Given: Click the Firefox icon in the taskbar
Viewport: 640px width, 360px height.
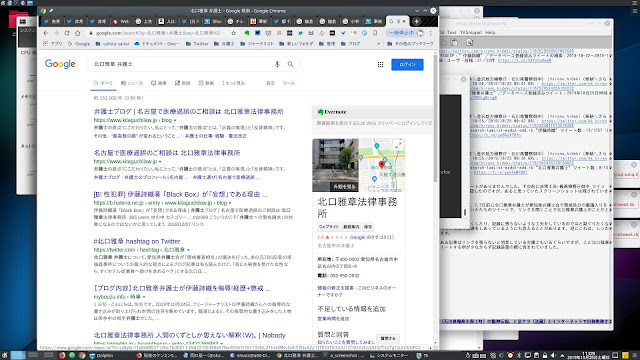Looking at the screenshot, I should click(62, 356).
